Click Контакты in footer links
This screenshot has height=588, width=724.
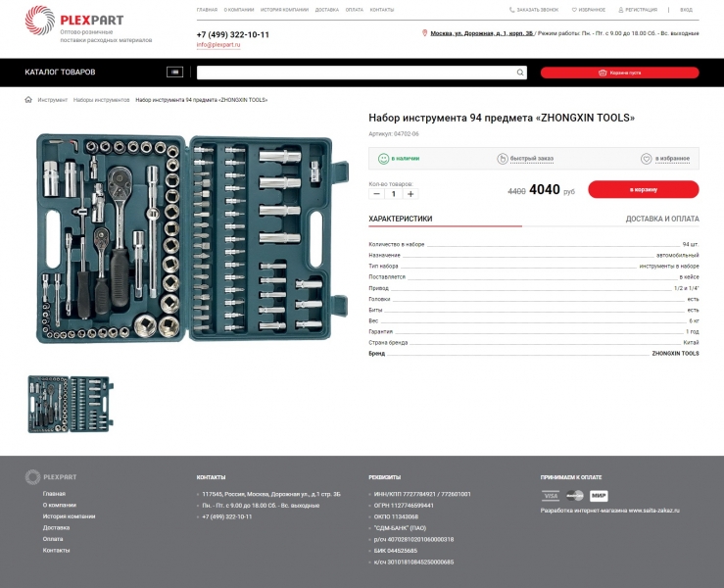point(56,551)
